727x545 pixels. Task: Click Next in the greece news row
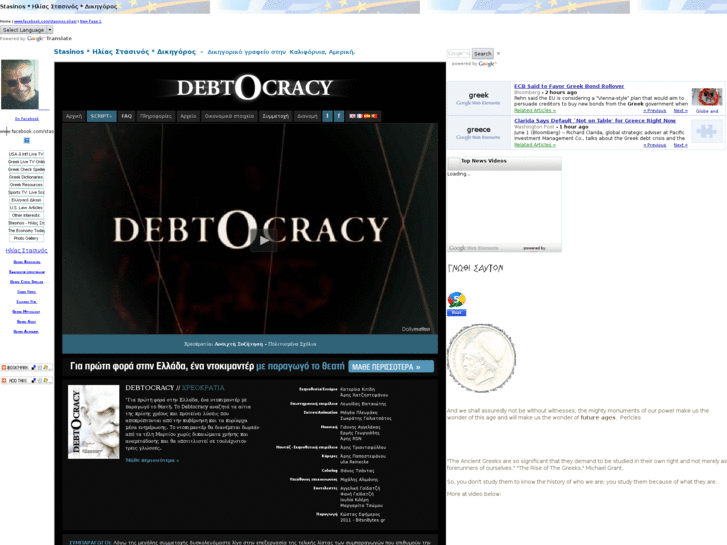[680, 145]
